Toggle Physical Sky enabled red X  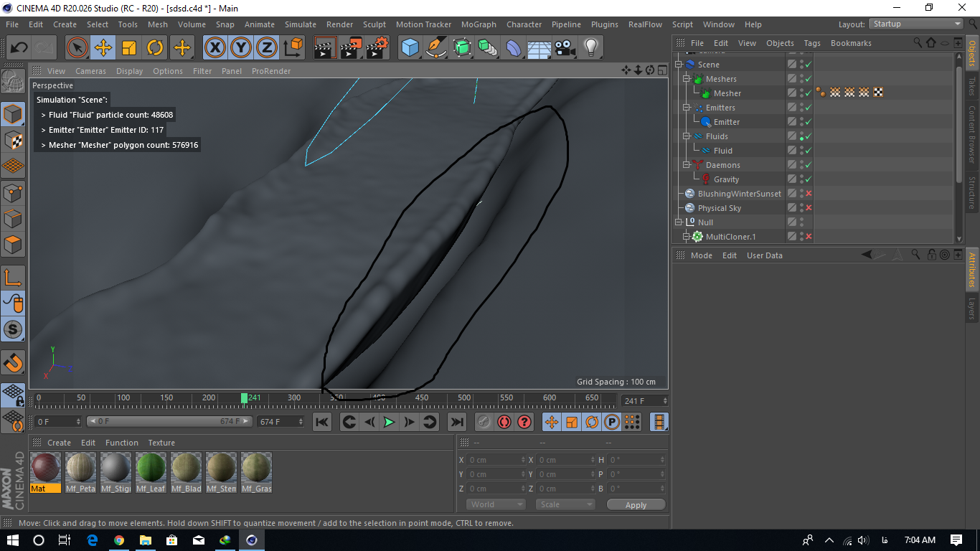tap(809, 208)
